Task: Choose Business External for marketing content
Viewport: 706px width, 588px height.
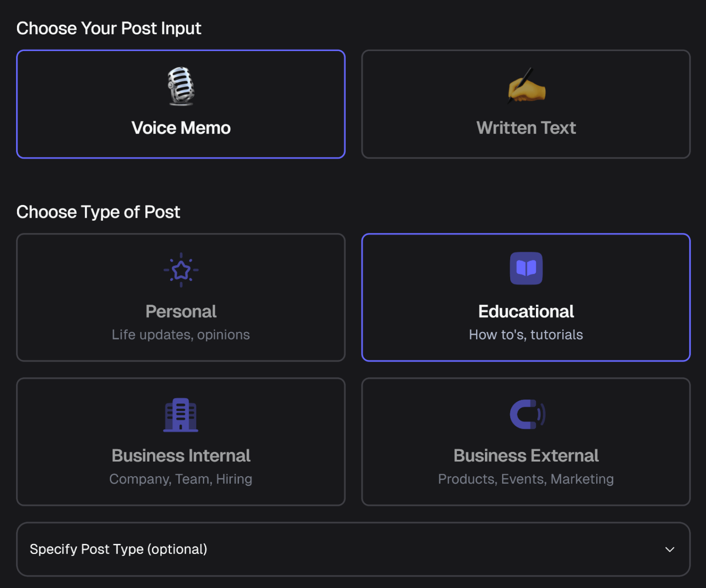Action: [x=525, y=442]
